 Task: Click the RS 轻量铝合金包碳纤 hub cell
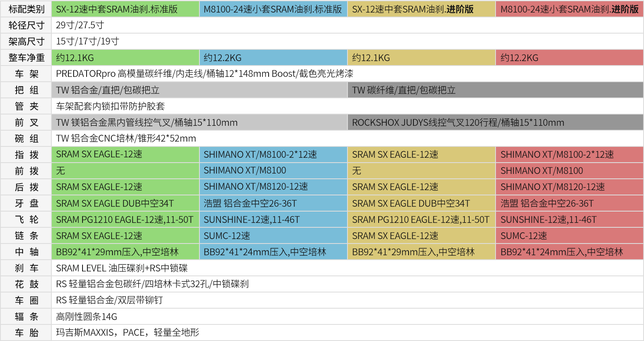tap(152, 284)
